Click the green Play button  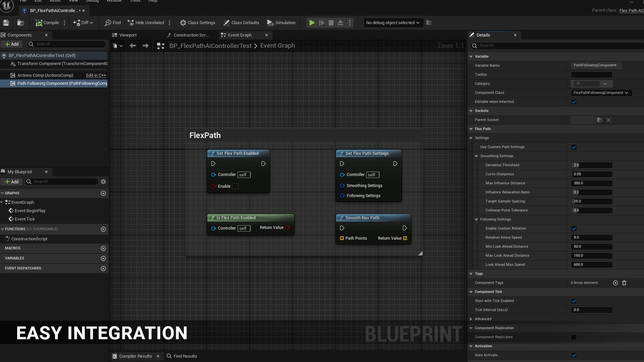tap(312, 23)
